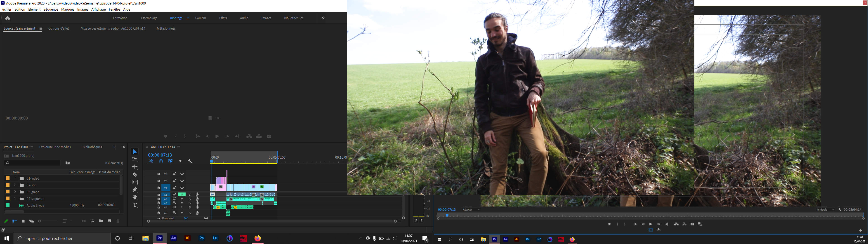This screenshot has height=244, width=868.
Task: Solo audio track A2
Action: 190,199
